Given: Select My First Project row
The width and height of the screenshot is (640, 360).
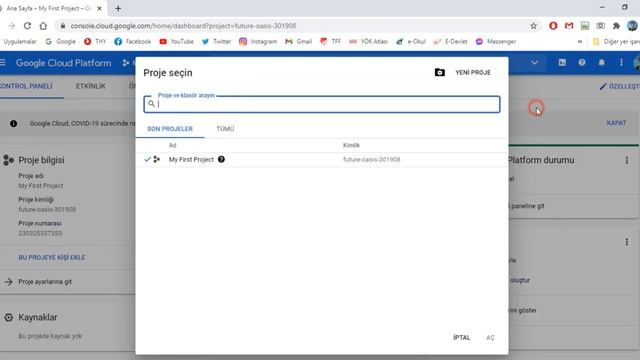Looking at the screenshot, I should pyautogui.click(x=322, y=160).
